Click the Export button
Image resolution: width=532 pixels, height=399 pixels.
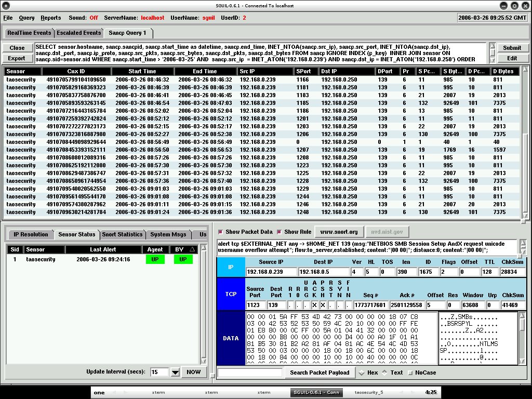point(17,58)
